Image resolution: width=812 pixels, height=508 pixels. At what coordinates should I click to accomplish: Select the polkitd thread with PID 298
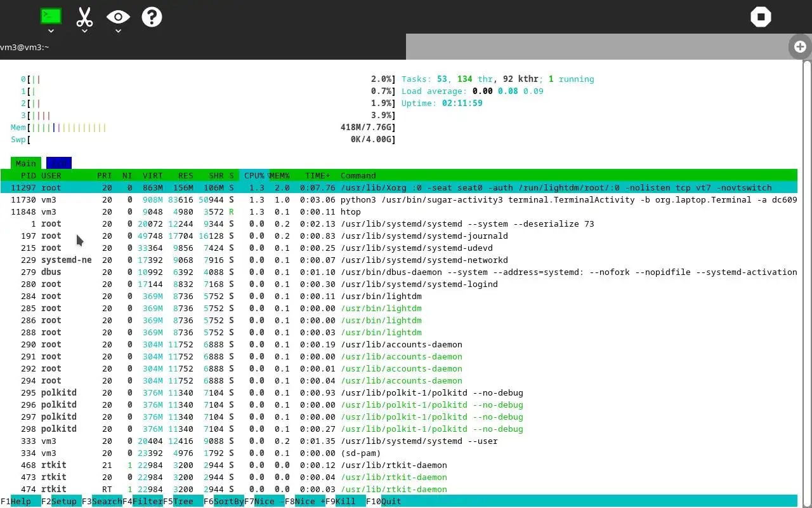click(x=399, y=429)
